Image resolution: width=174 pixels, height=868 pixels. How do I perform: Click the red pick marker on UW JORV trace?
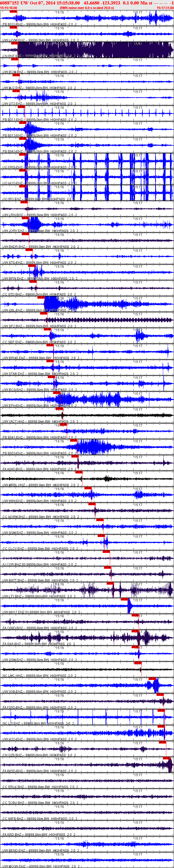point(25,218)
